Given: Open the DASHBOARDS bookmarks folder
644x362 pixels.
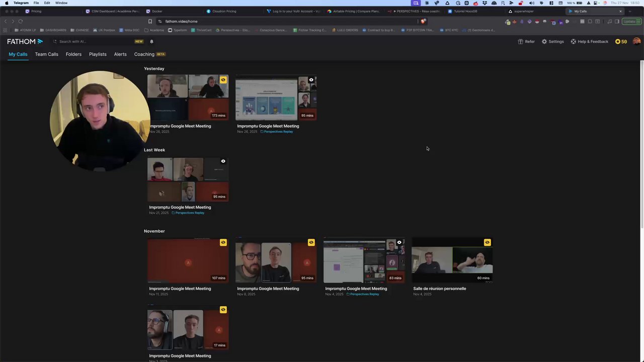Looking at the screenshot, I should point(53,30).
